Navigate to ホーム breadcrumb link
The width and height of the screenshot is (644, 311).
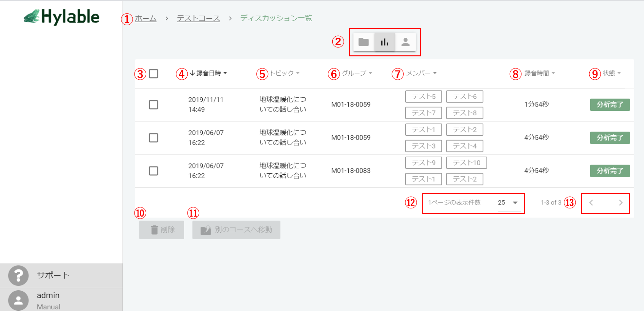tap(146, 18)
